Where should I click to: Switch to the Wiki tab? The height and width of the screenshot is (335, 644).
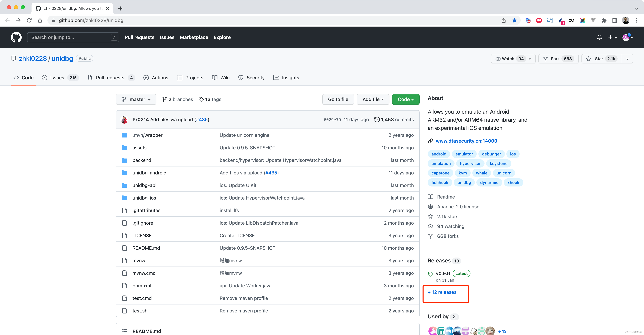[221, 77]
